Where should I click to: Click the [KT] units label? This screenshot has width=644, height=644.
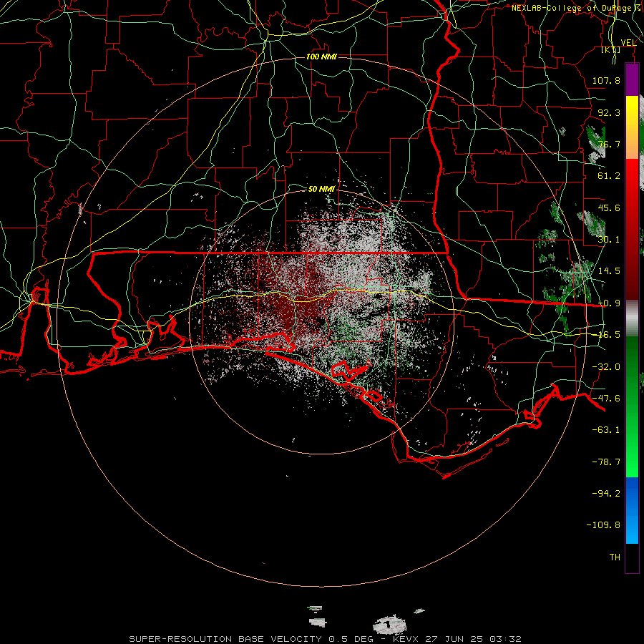click(x=611, y=49)
